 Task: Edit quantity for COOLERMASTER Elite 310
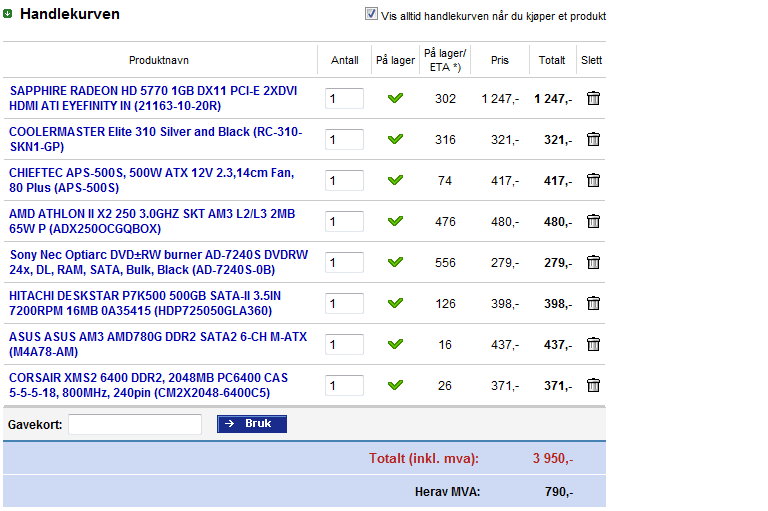[344, 140]
